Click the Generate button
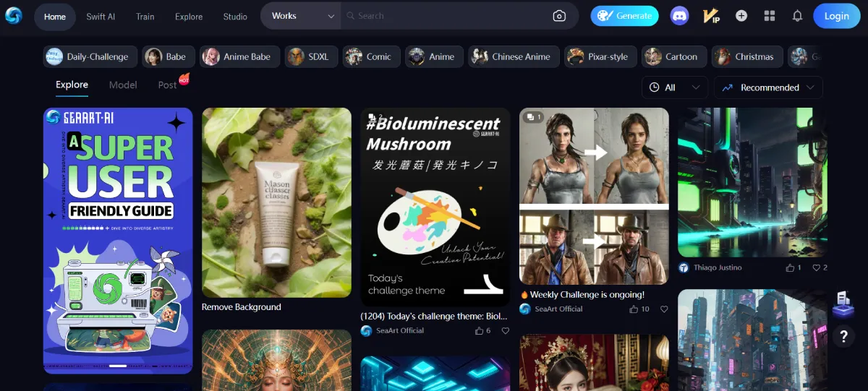The width and height of the screenshot is (868, 391). (625, 16)
